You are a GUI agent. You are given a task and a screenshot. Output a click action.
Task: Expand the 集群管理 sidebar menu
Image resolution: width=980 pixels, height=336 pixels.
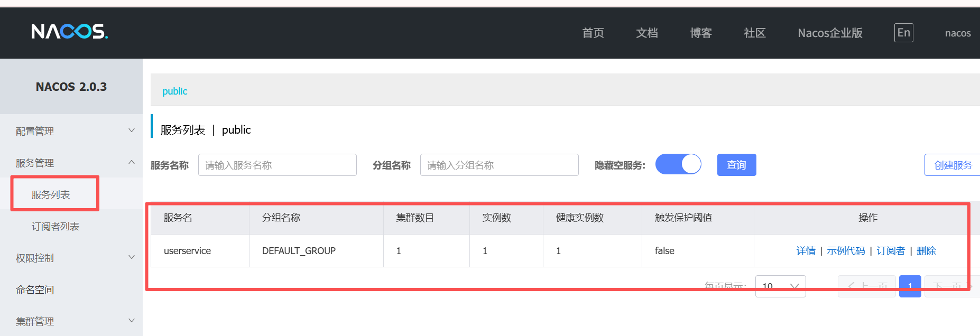pyautogui.click(x=71, y=321)
